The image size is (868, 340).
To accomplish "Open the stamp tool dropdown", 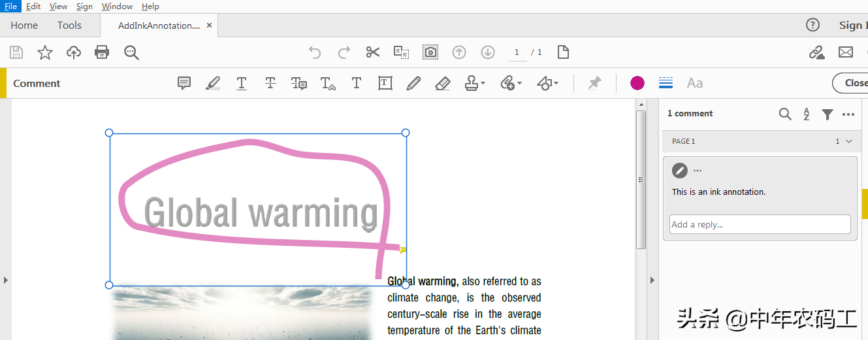I will click(x=475, y=83).
